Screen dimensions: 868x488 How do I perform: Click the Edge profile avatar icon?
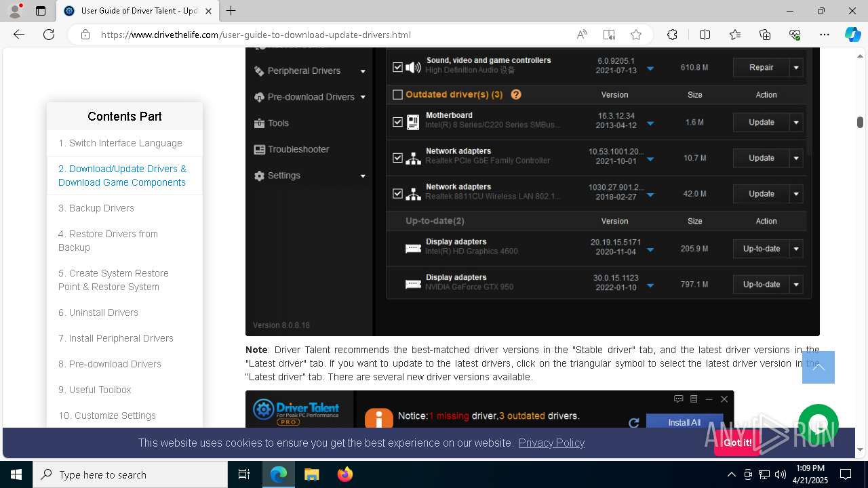15,11
